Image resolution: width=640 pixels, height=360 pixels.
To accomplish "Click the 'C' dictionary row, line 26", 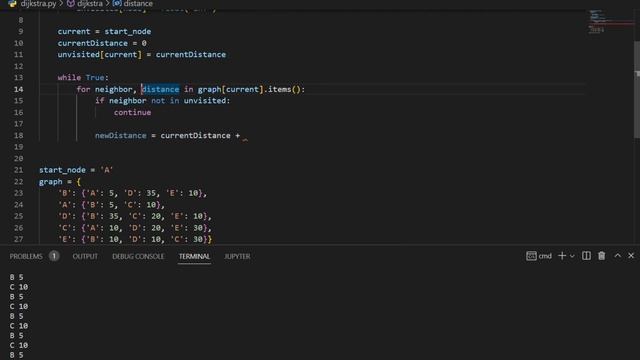I will [135, 228].
